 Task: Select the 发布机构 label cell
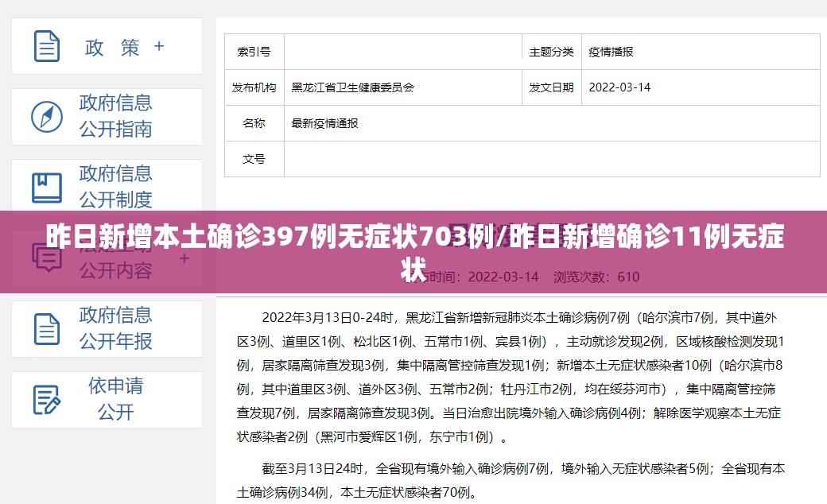coord(254,87)
